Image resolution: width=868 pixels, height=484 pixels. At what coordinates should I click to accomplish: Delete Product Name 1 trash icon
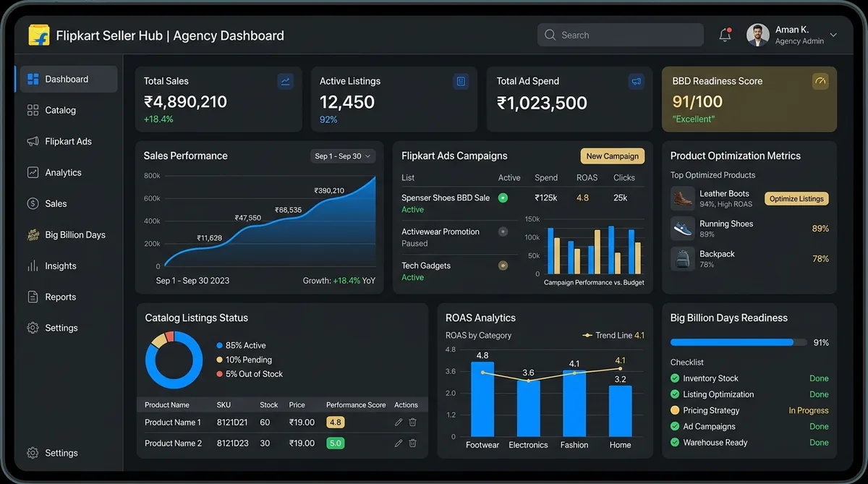tap(412, 423)
